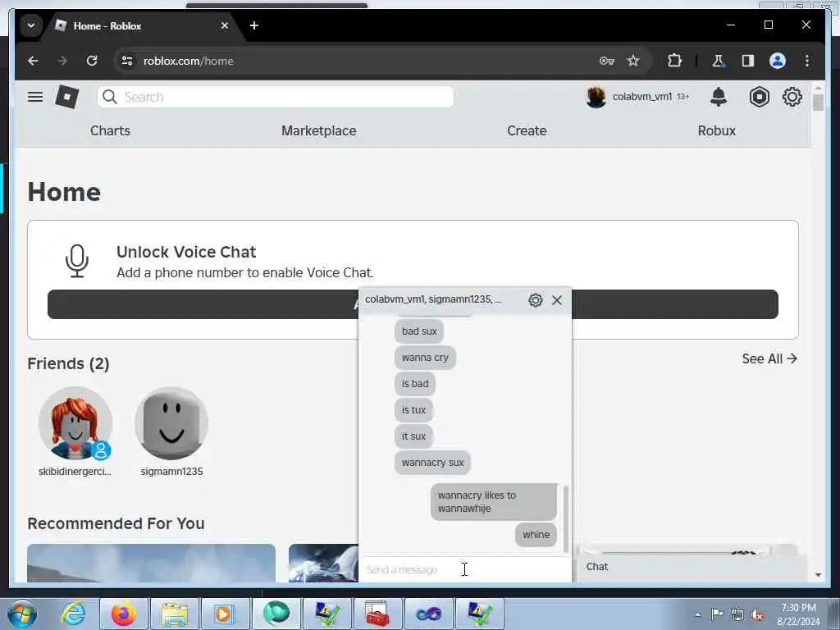
Task: Open chat window settings gear
Action: [x=535, y=300]
